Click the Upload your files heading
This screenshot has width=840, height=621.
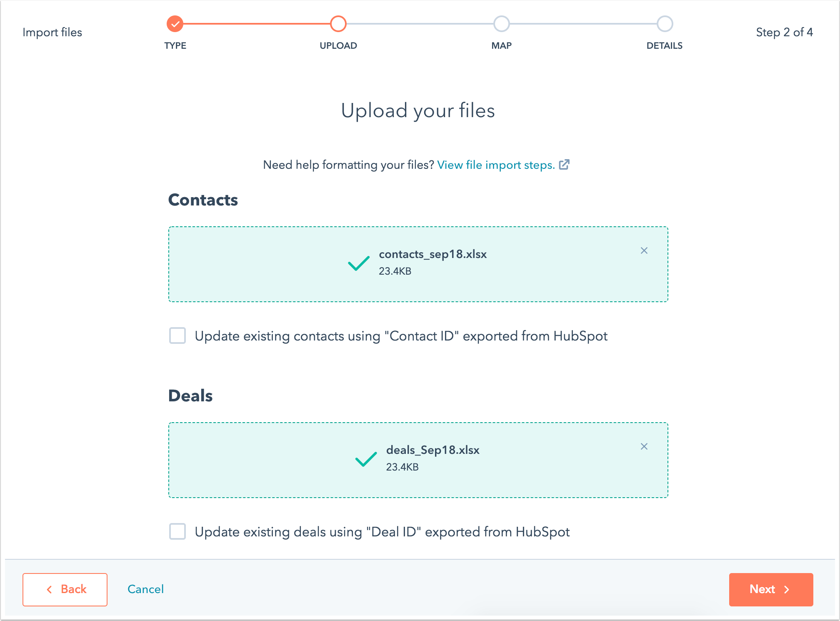tap(418, 111)
